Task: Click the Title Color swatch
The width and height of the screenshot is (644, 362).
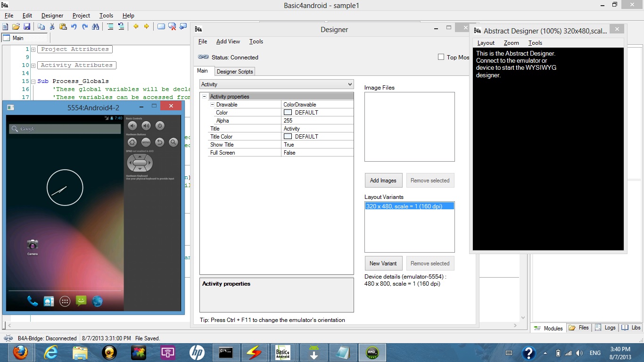Action: tap(288, 137)
